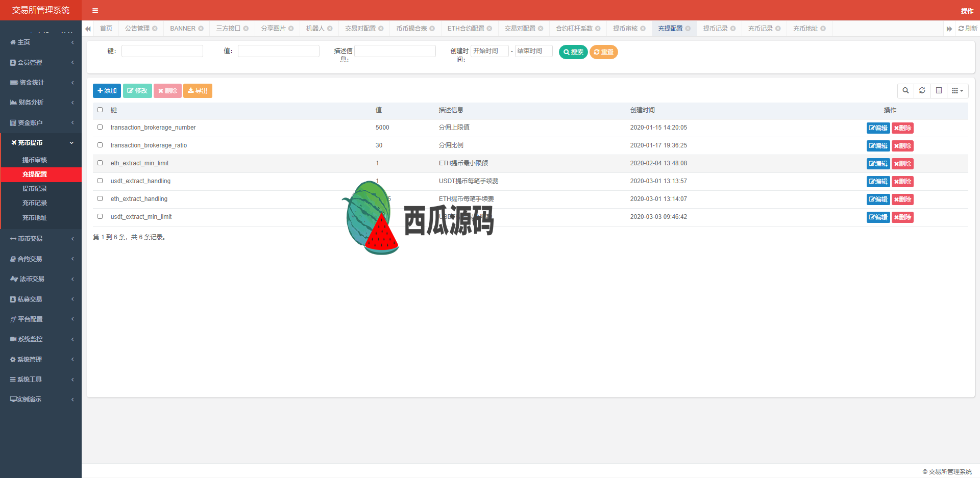The image size is (980, 478).
Task: Check the eth_extract_handling row checkbox
Action: click(x=100, y=198)
